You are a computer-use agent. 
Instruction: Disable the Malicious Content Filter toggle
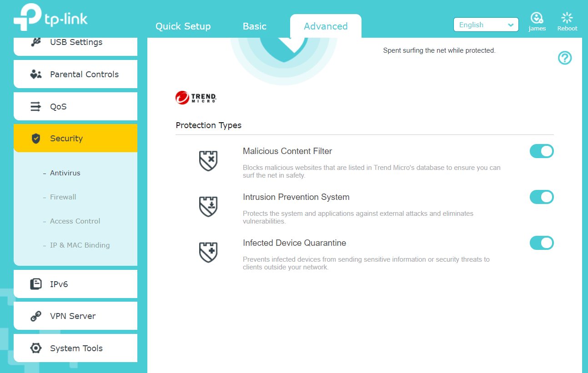[x=542, y=151]
